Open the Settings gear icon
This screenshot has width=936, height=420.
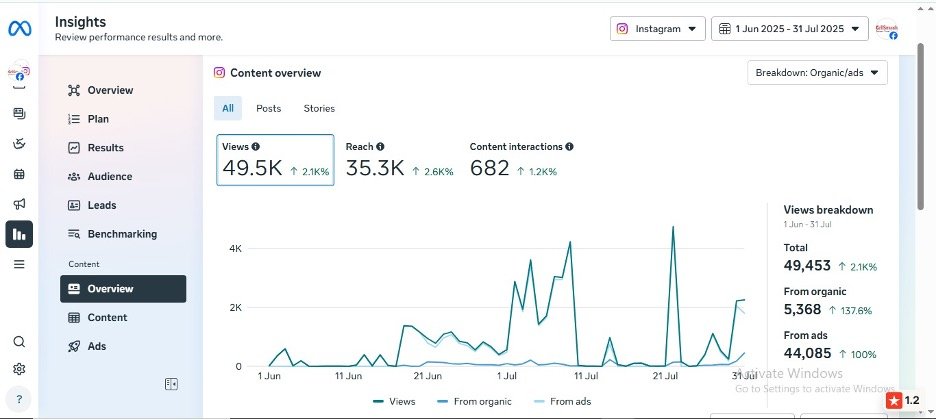19,369
